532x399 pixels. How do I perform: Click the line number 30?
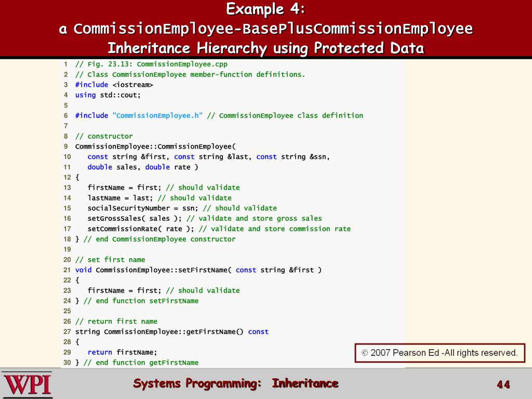click(x=67, y=362)
